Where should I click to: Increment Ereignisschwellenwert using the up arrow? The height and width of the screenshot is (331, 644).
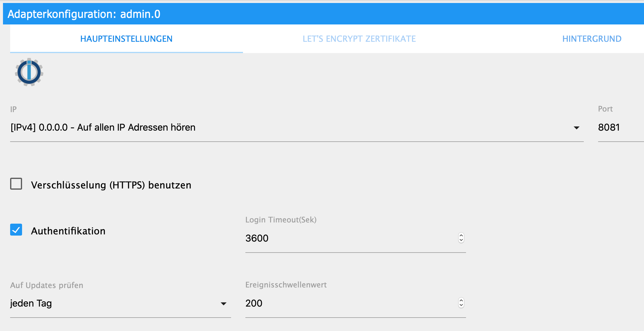click(461, 301)
